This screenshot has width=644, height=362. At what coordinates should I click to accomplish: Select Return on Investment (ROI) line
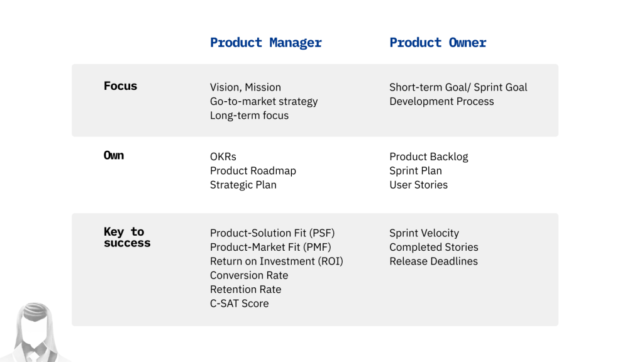point(276,261)
